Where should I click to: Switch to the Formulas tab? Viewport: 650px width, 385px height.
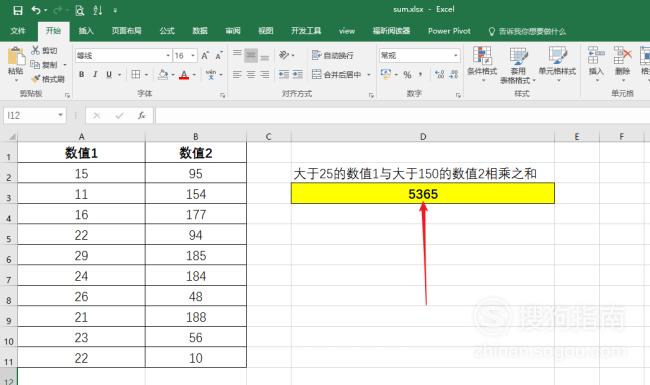167,31
